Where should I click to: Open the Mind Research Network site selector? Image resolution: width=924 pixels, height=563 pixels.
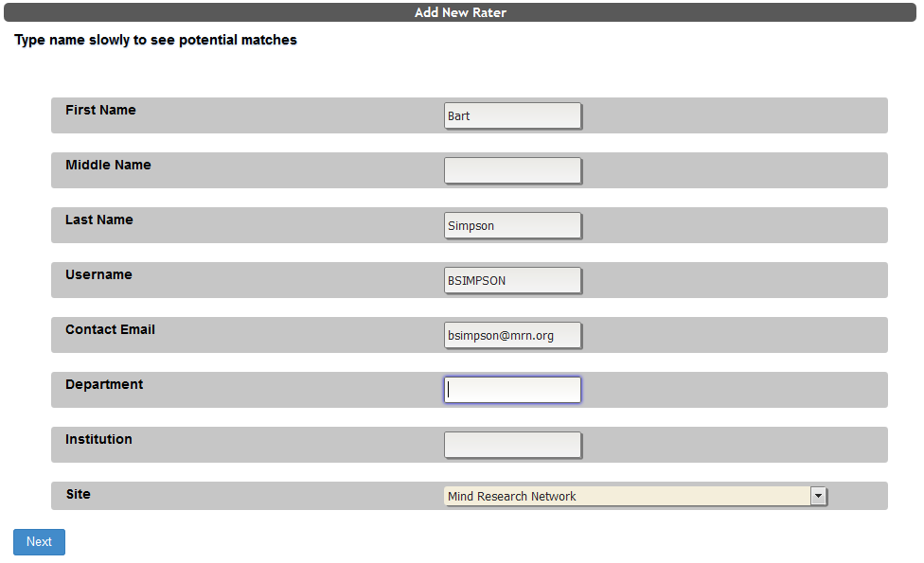pos(627,496)
